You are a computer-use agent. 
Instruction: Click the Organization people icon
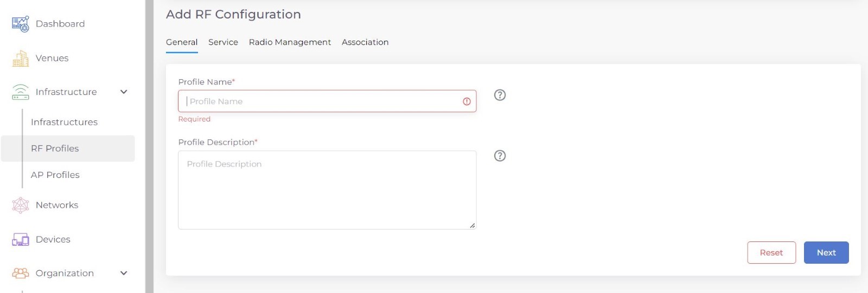21,273
